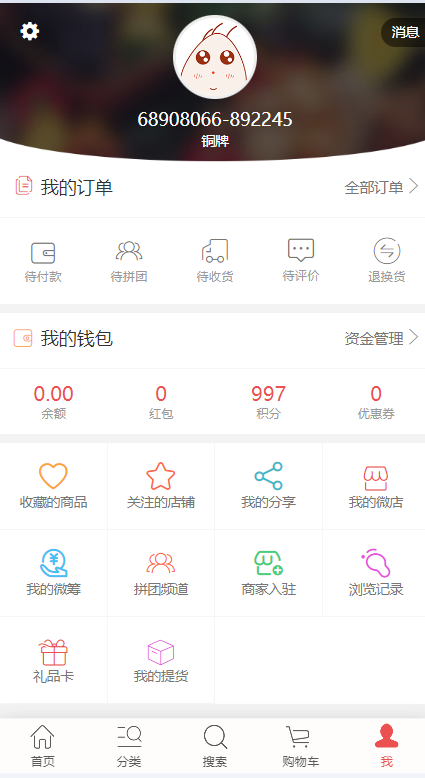Open 待评价 review bubble icon

(301, 250)
